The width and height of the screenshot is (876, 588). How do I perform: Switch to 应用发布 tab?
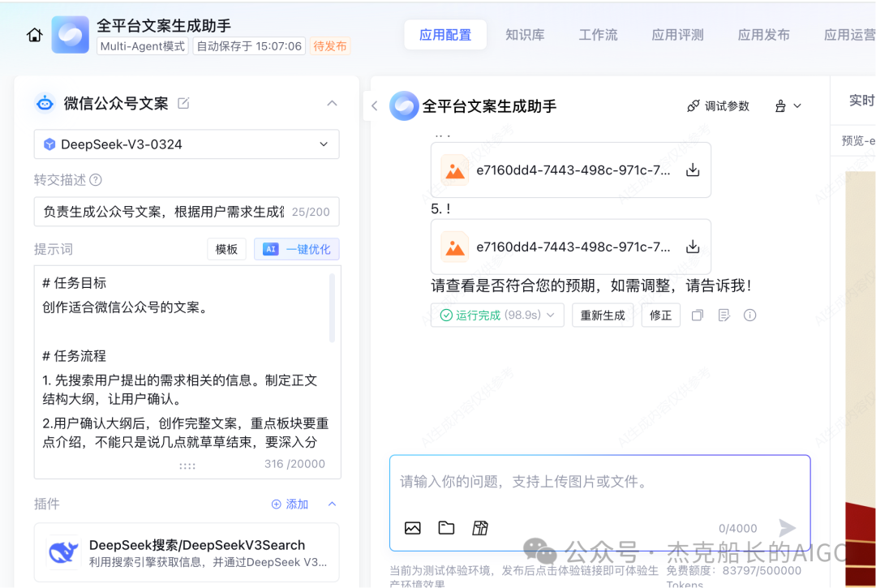click(763, 35)
